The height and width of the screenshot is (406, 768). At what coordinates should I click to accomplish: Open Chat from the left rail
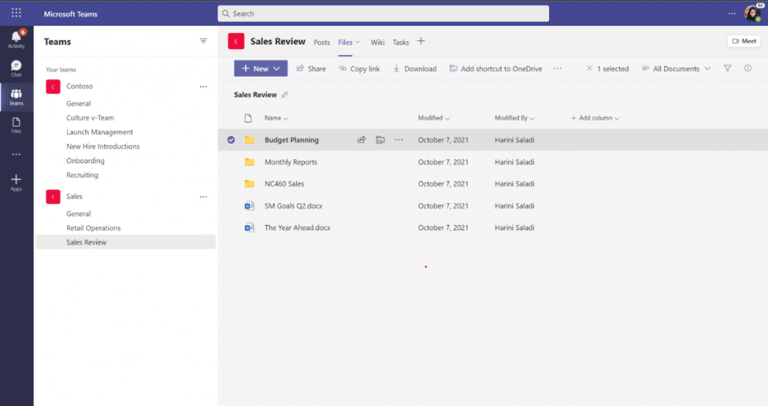coord(16,68)
